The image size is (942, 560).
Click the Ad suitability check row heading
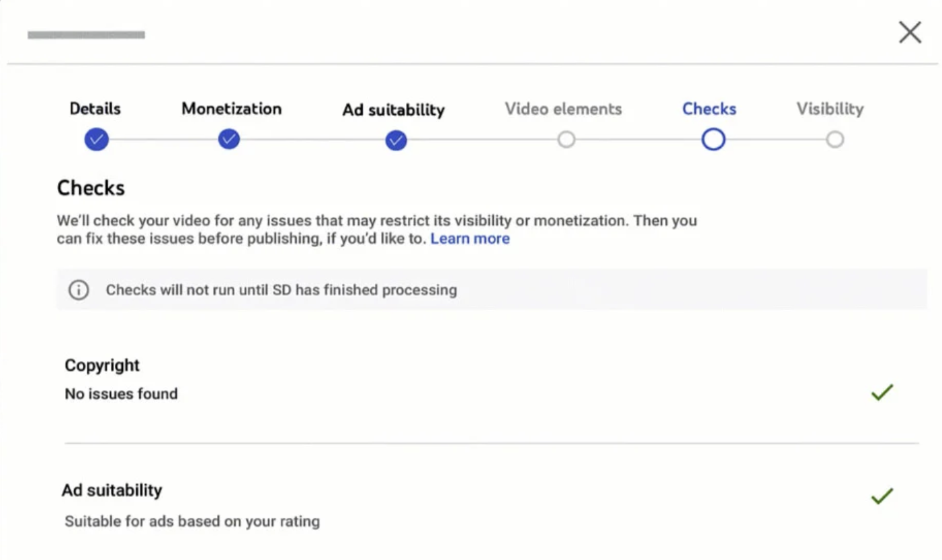pyautogui.click(x=112, y=490)
